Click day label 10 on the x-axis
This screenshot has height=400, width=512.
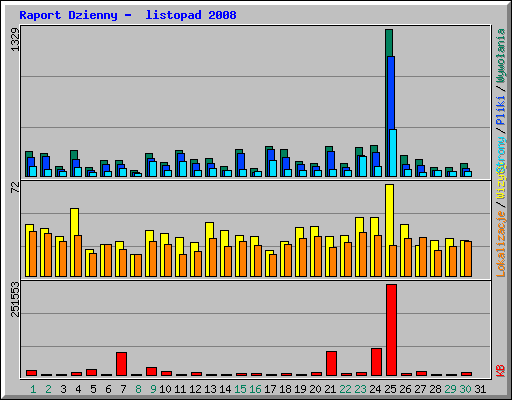[165, 389]
